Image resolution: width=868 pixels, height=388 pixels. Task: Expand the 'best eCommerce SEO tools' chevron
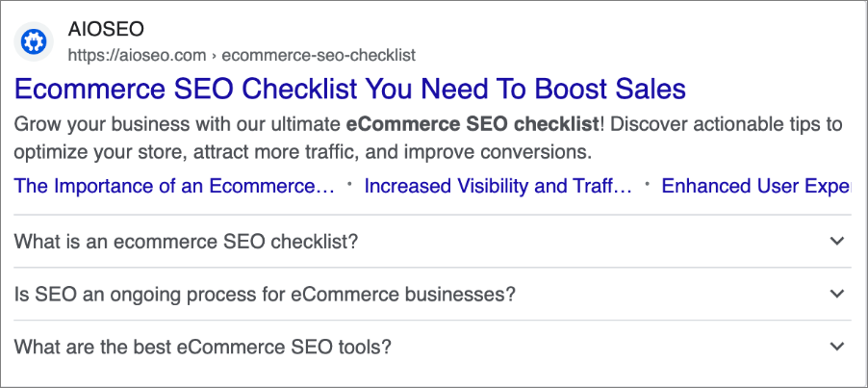[837, 347]
